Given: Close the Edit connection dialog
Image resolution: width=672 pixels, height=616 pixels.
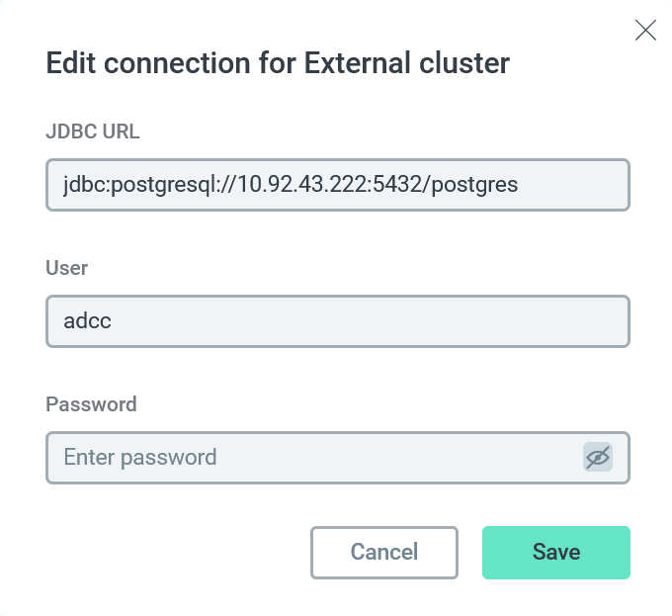Looking at the screenshot, I should (x=645, y=31).
